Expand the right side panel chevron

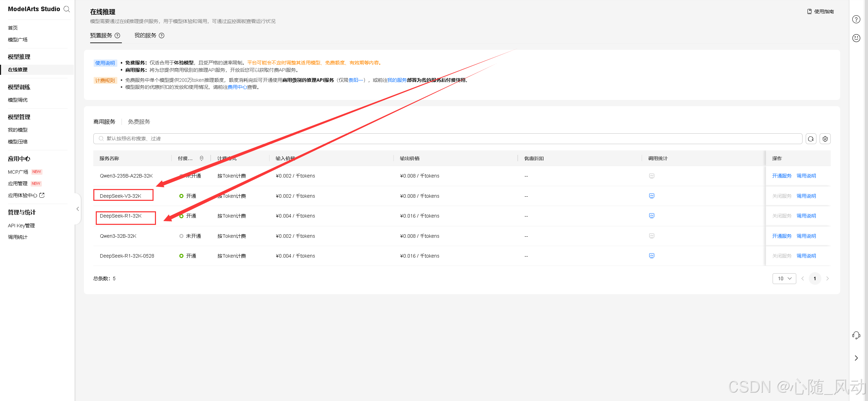pos(856,358)
